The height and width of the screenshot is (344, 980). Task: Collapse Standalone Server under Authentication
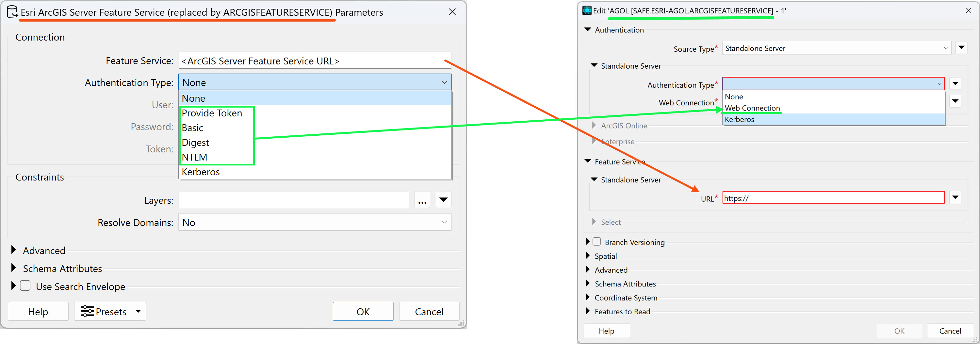tap(594, 65)
